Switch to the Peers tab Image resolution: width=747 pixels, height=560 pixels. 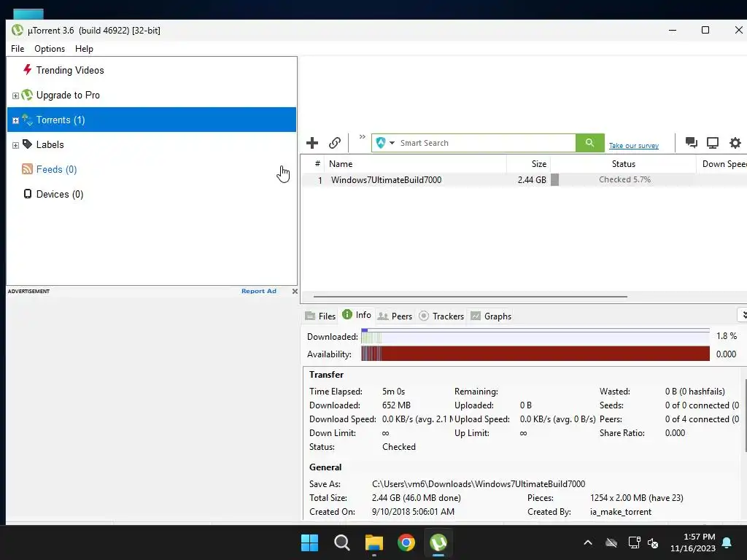click(395, 316)
